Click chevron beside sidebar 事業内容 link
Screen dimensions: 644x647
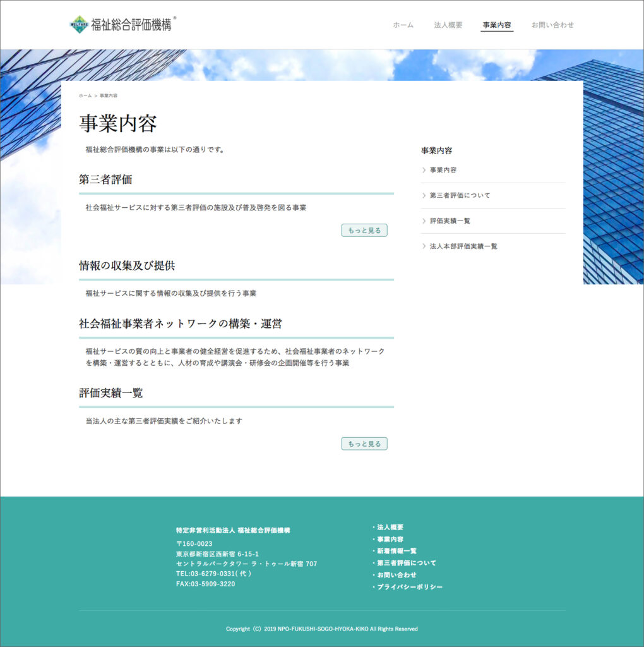pyautogui.click(x=424, y=170)
